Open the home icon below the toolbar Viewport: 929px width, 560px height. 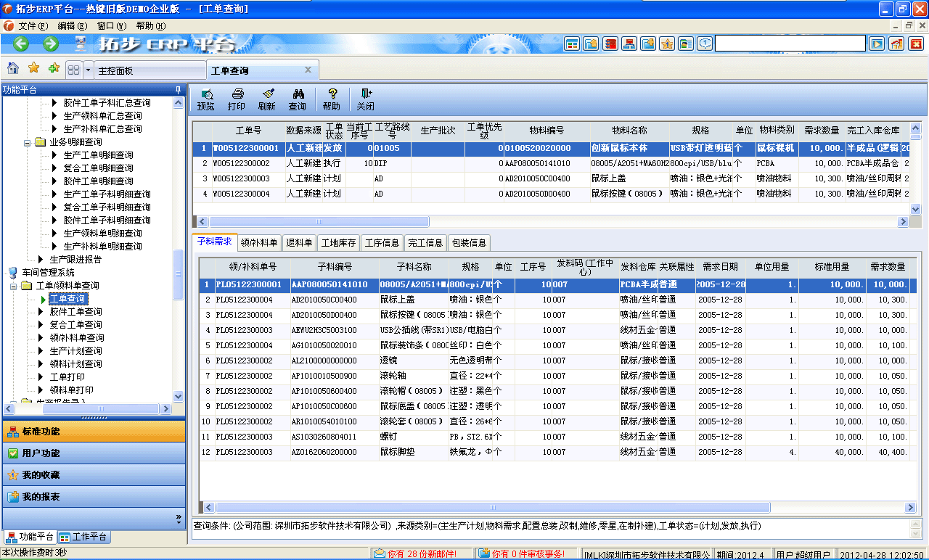tap(12, 68)
